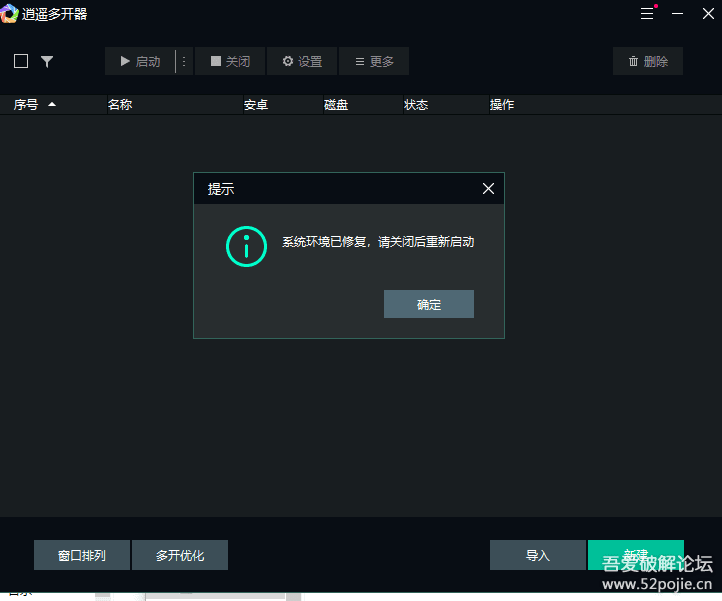Expand the three-dot options beside 启动
The width and height of the screenshot is (722, 601).
point(184,61)
